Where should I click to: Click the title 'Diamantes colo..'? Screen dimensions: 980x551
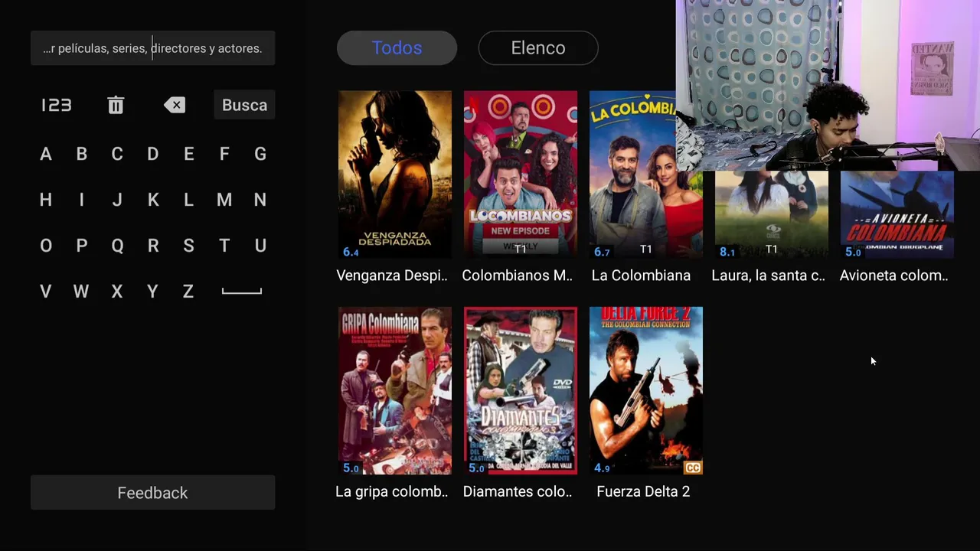pyautogui.click(x=518, y=492)
